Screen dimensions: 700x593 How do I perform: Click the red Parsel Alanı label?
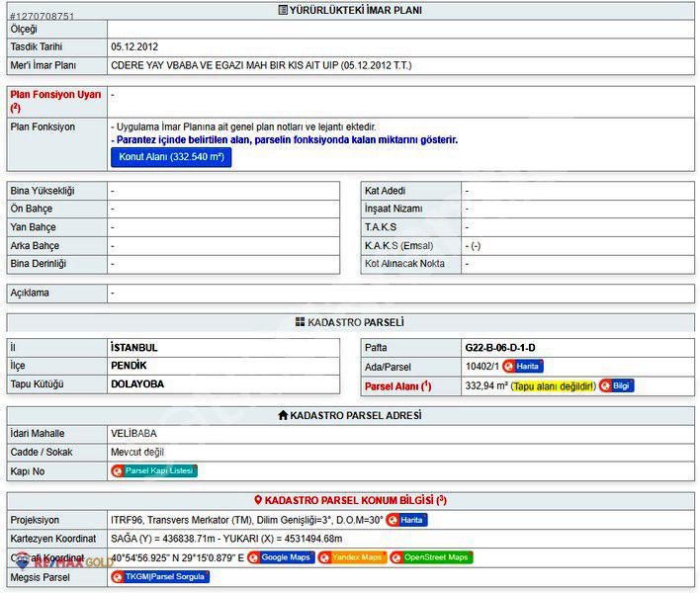click(x=397, y=385)
